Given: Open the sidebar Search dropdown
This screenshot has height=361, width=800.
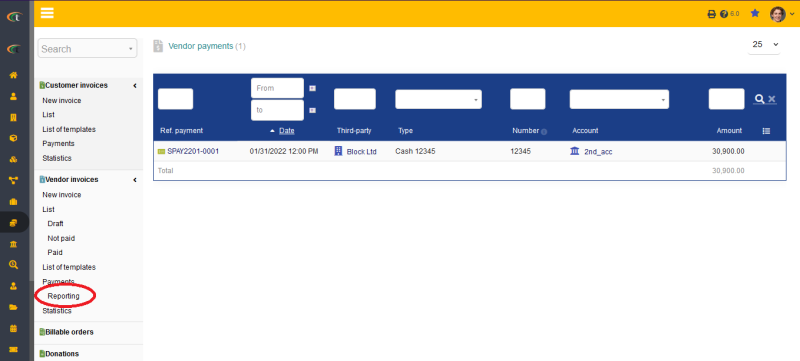Looking at the screenshot, I should coord(87,48).
